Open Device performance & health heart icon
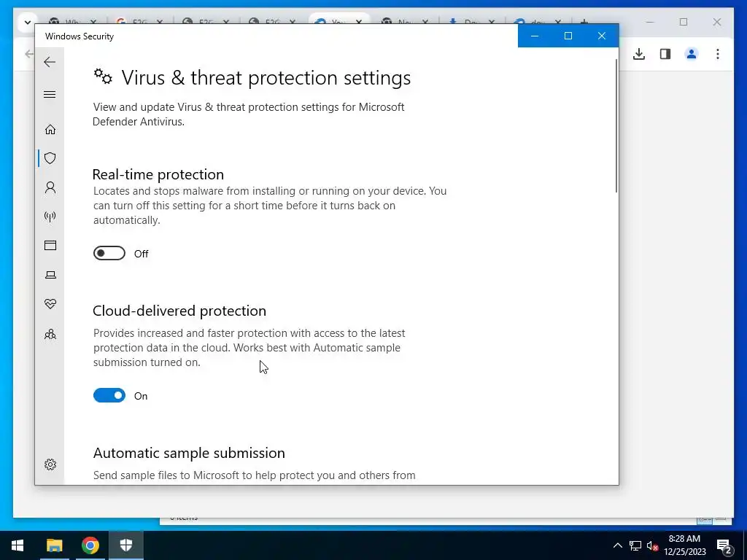747x560 pixels. tap(50, 304)
